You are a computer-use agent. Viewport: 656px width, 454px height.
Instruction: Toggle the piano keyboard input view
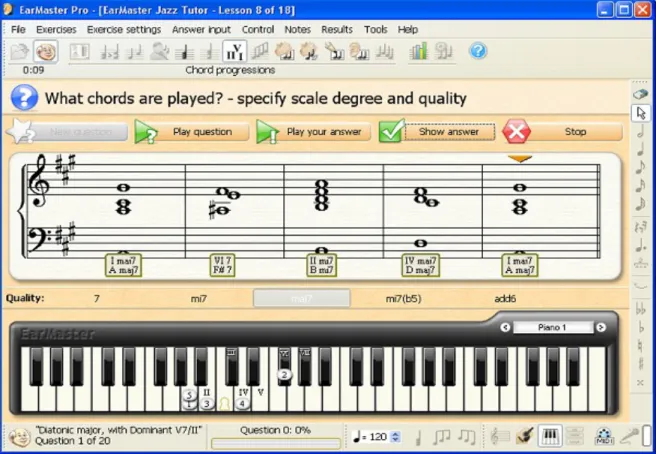coord(550,436)
